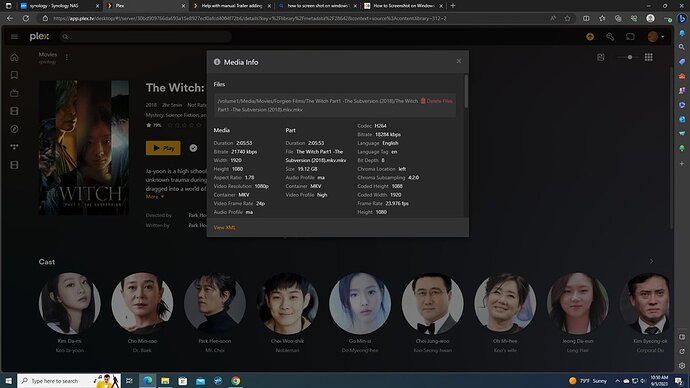Switch to the Plex browser tab
690x388 pixels.
(x=146, y=6)
